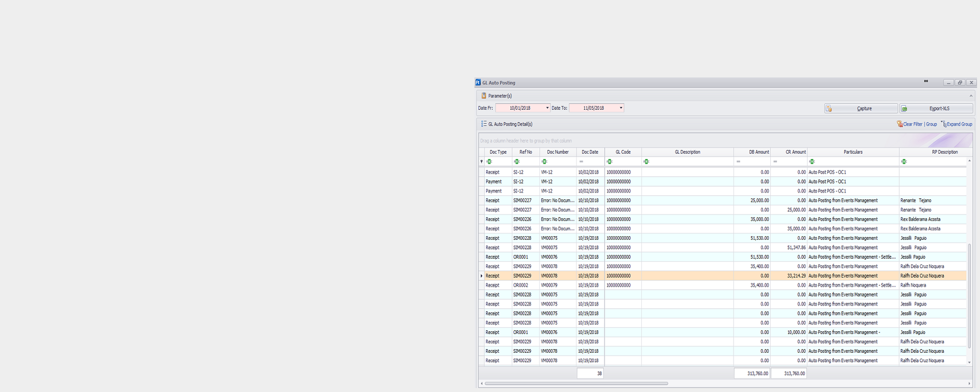The image size is (980, 392).
Task: Click the filter row indicator icon
Action: point(481,161)
